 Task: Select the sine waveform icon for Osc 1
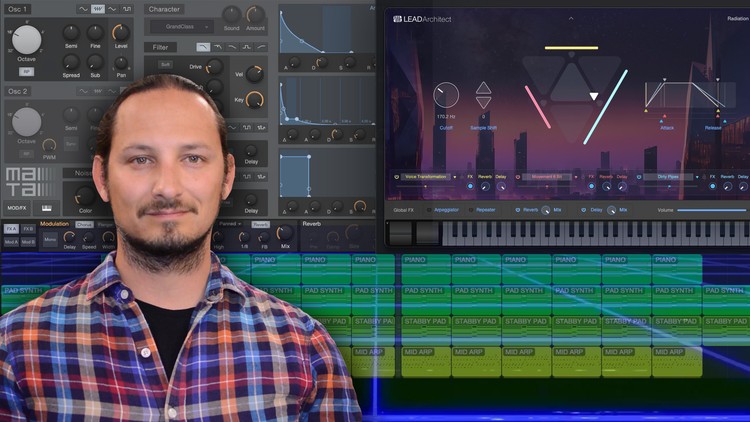(x=82, y=9)
